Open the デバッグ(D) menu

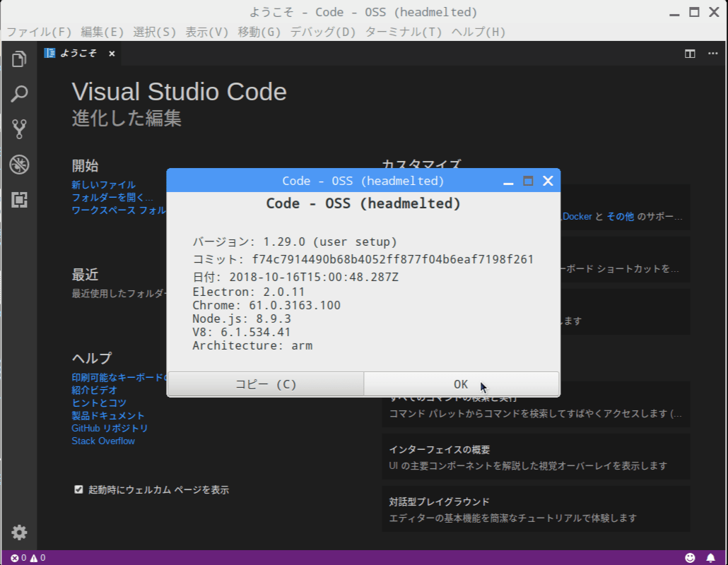pos(323,32)
